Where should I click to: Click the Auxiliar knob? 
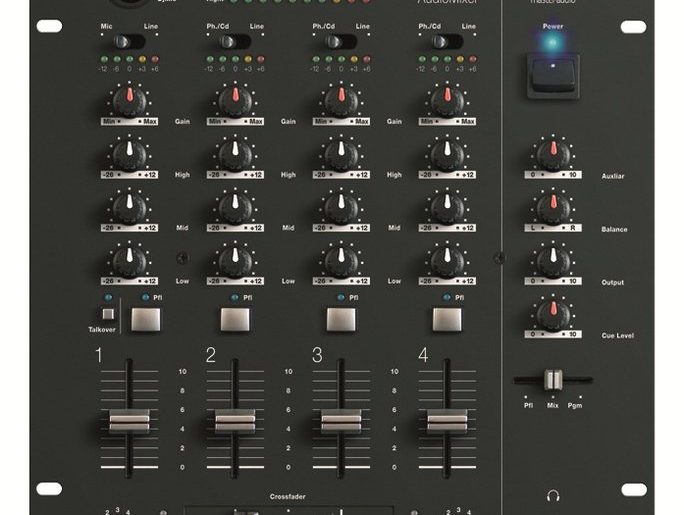547,154
